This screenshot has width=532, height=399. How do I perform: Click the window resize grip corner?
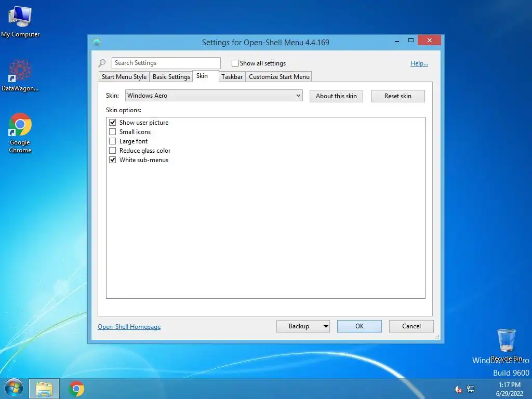click(x=437, y=337)
